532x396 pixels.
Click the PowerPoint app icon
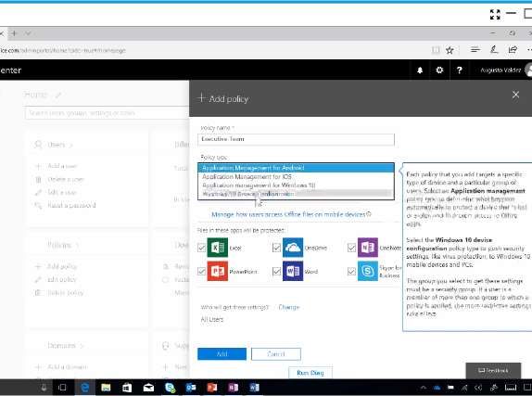click(217, 271)
